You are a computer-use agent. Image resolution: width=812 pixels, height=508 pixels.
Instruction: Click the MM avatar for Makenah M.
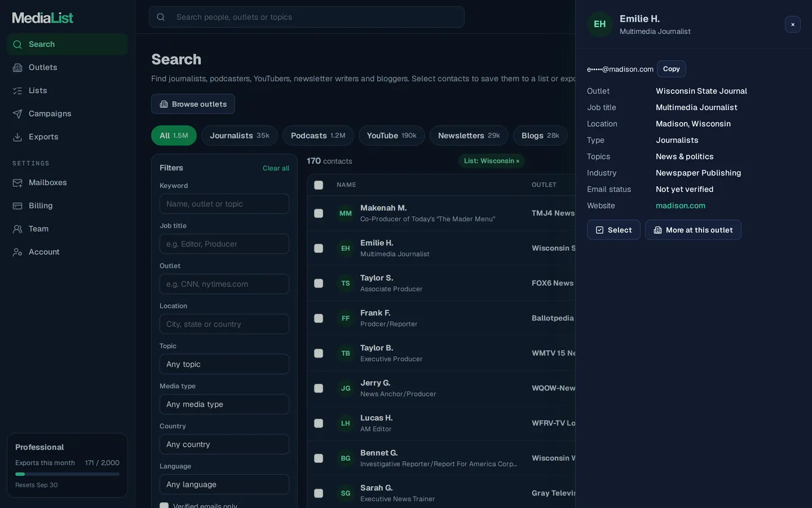(346, 213)
